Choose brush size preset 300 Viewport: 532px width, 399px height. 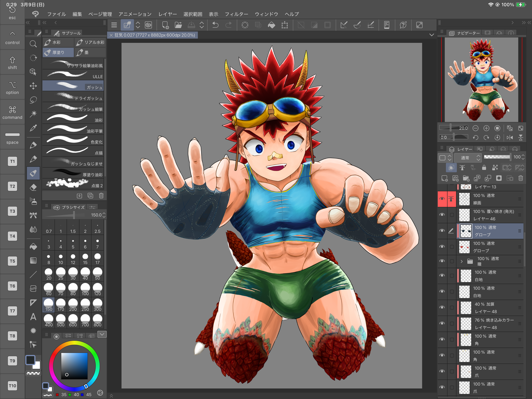[97, 305]
